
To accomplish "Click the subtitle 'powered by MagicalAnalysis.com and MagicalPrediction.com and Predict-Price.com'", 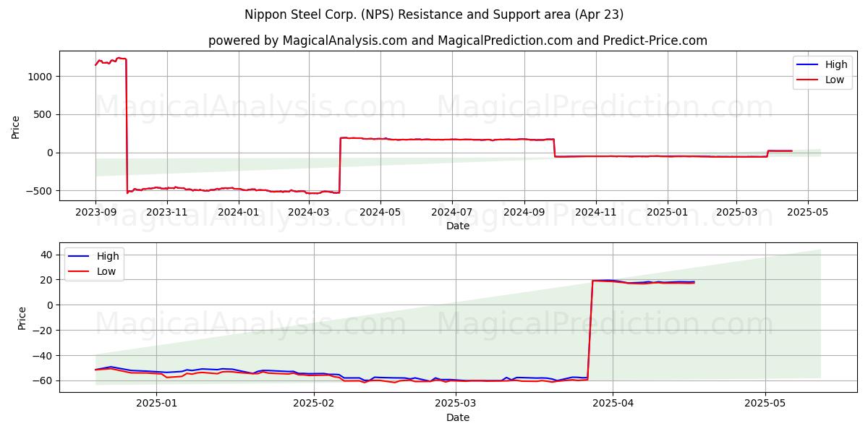I will [x=458, y=41].
